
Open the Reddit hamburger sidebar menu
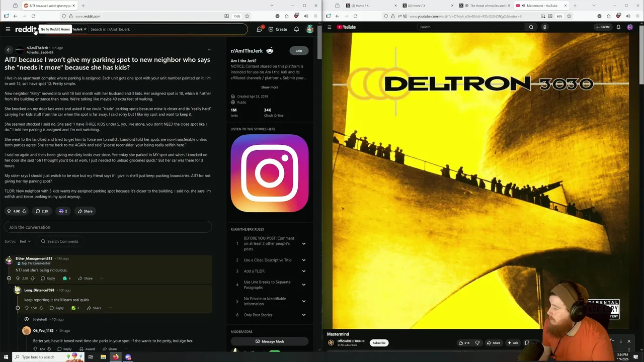point(8,29)
